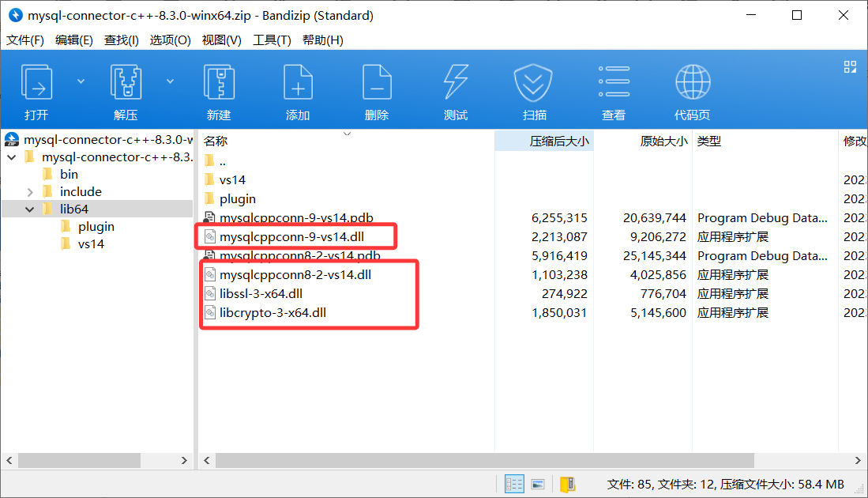Click the grid layout icon at toolbar right

(x=850, y=67)
